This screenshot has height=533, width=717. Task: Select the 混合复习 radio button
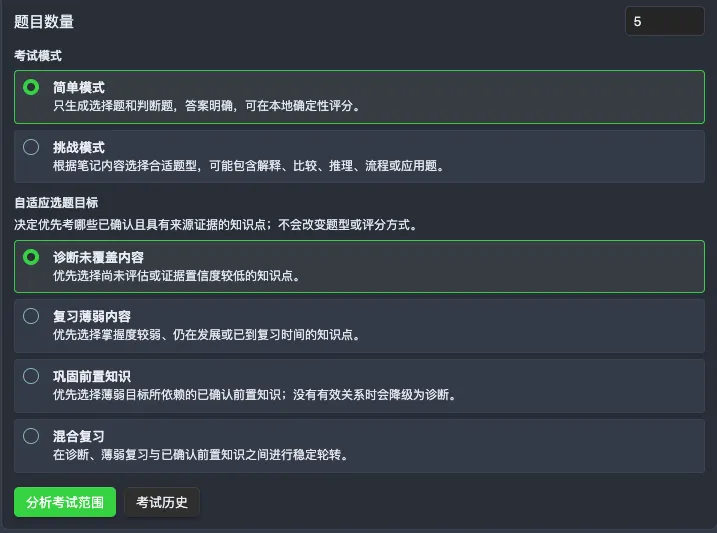click(31, 436)
